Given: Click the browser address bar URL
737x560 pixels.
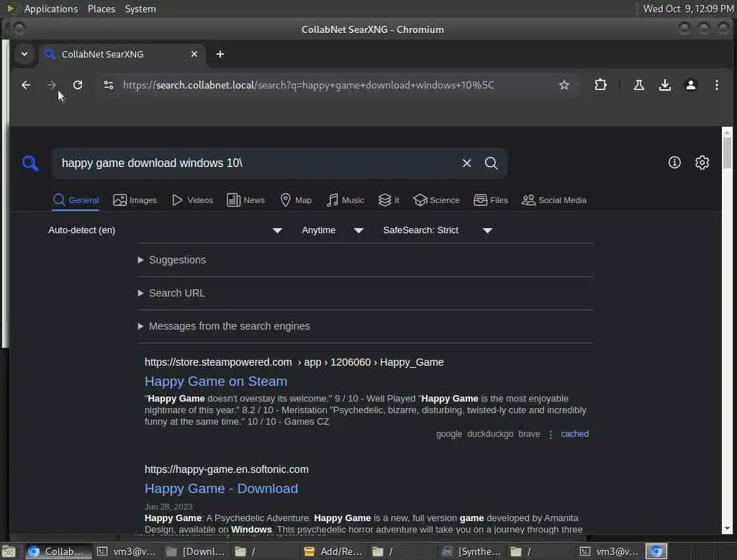Looking at the screenshot, I should pyautogui.click(x=308, y=85).
